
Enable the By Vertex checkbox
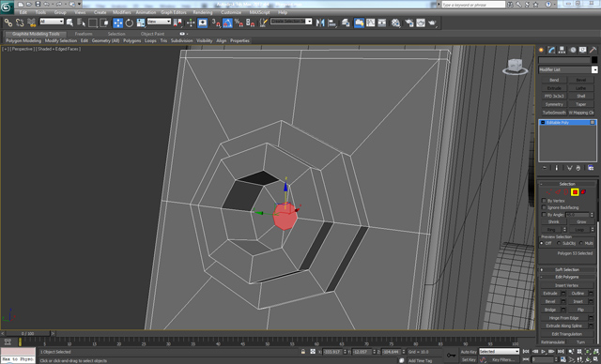click(x=544, y=201)
